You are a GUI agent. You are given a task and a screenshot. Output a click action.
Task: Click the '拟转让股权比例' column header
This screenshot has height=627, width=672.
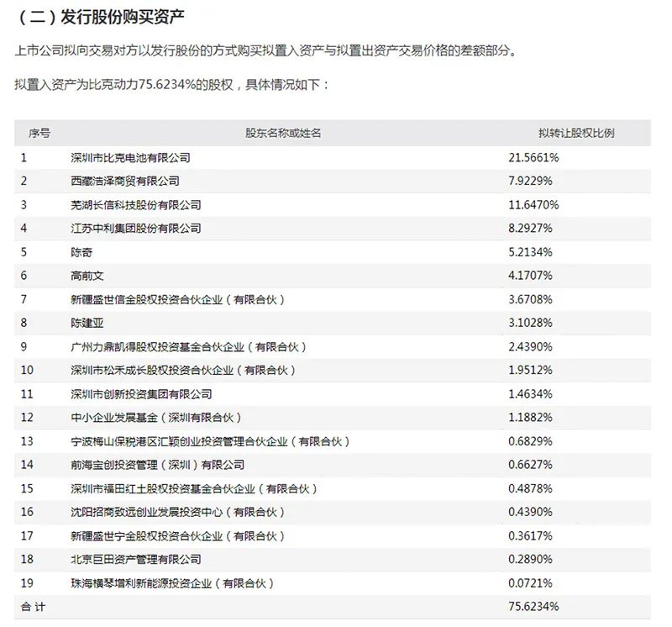(x=576, y=133)
